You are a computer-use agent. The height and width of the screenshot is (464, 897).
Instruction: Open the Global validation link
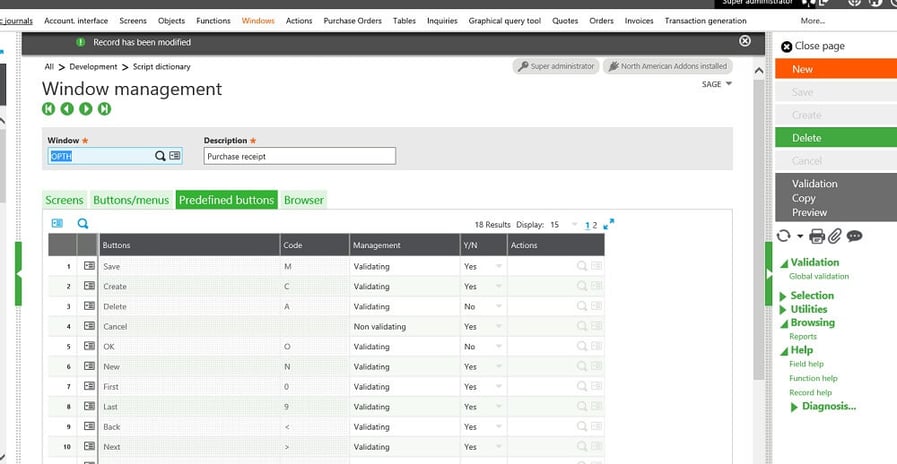(x=818, y=276)
